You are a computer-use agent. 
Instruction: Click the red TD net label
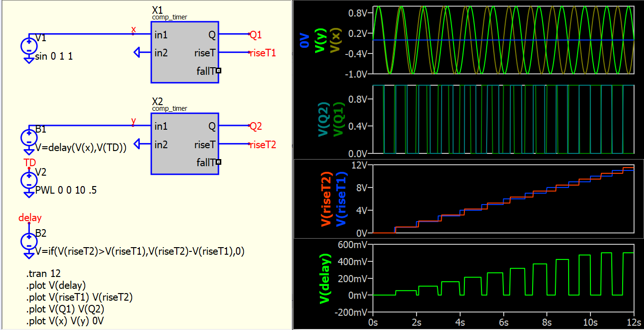29,163
